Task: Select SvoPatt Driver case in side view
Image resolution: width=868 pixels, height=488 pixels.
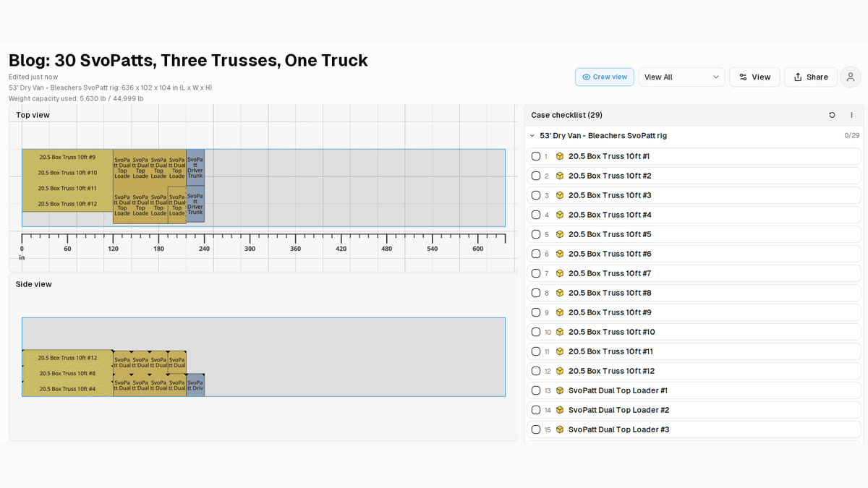Action: pyautogui.click(x=195, y=385)
